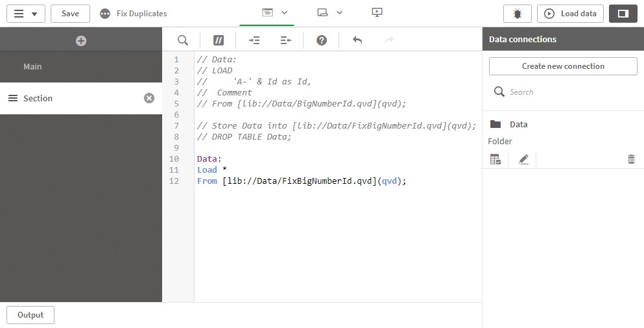Delete the Section script tab
Image resolution: width=644 pixels, height=328 pixels.
point(149,98)
